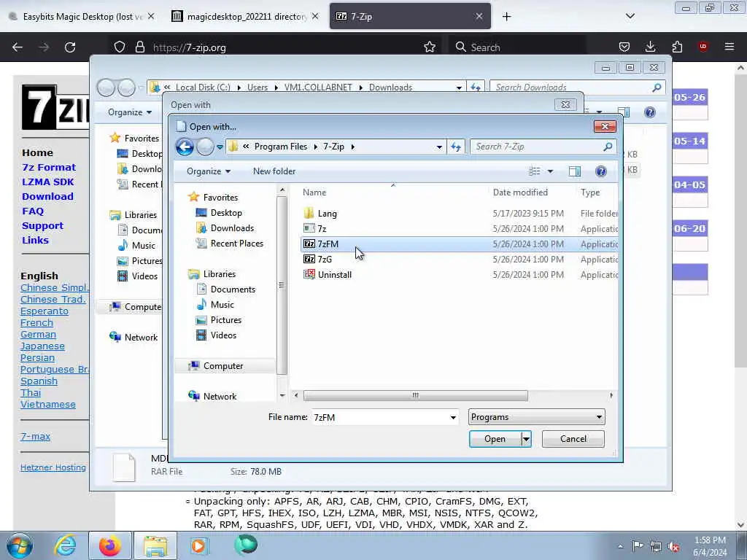Select the Uninstall application file
This screenshot has width=747, height=560.
460,274
